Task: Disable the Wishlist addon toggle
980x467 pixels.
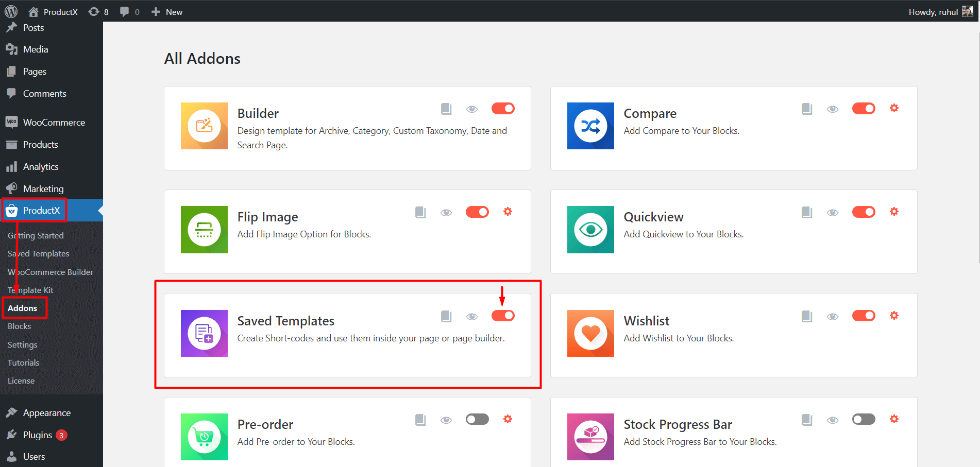Action: [x=864, y=316]
